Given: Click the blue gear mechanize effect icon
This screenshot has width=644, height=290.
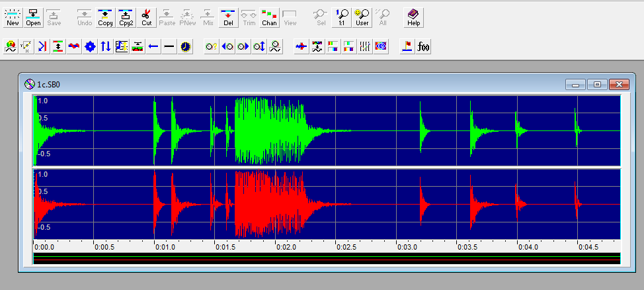Looking at the screenshot, I should 90,46.
